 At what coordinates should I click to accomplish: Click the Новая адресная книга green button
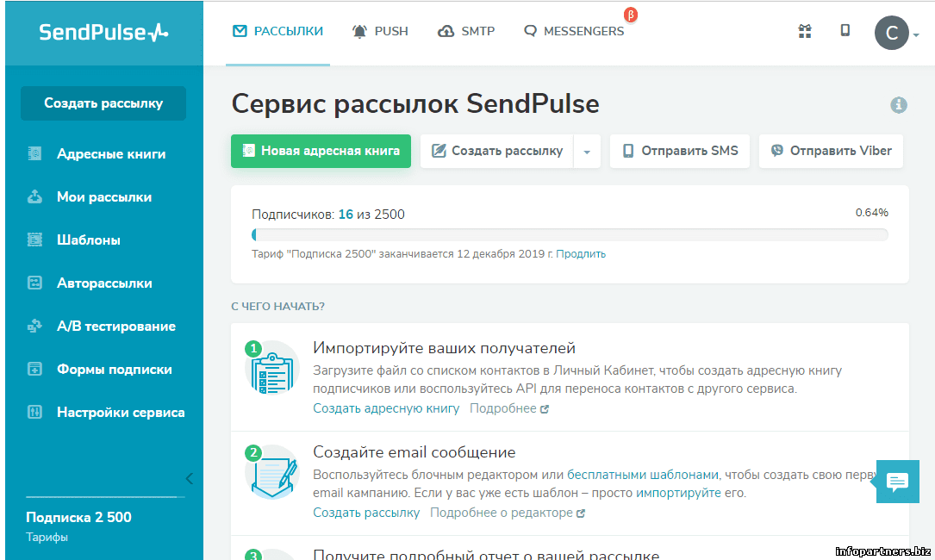click(x=321, y=151)
